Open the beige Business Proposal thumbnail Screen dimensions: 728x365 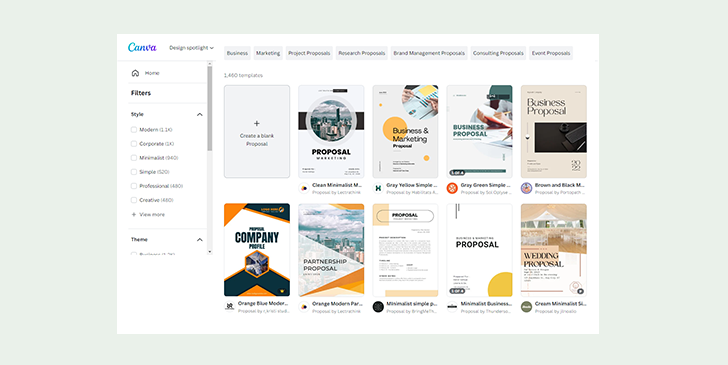553,131
